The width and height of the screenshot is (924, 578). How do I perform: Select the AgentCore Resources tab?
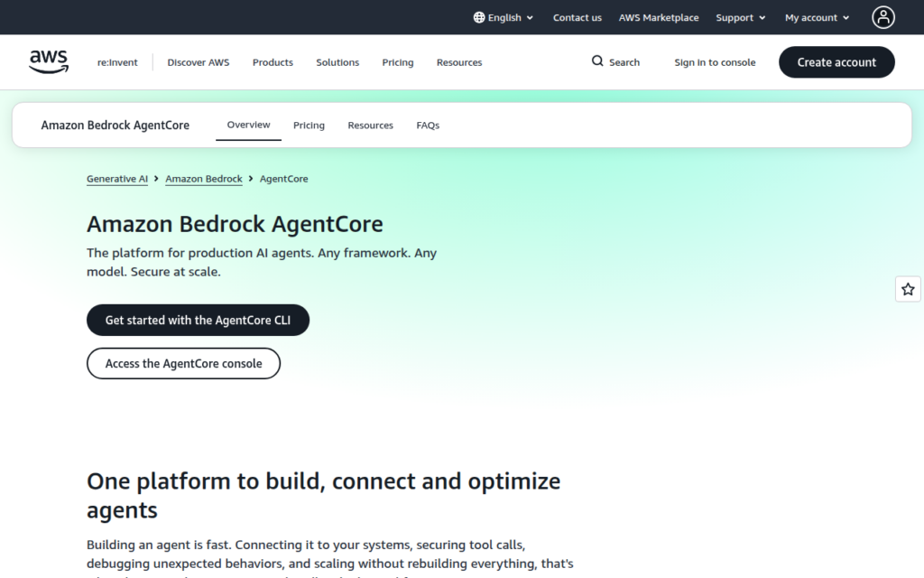(x=370, y=126)
